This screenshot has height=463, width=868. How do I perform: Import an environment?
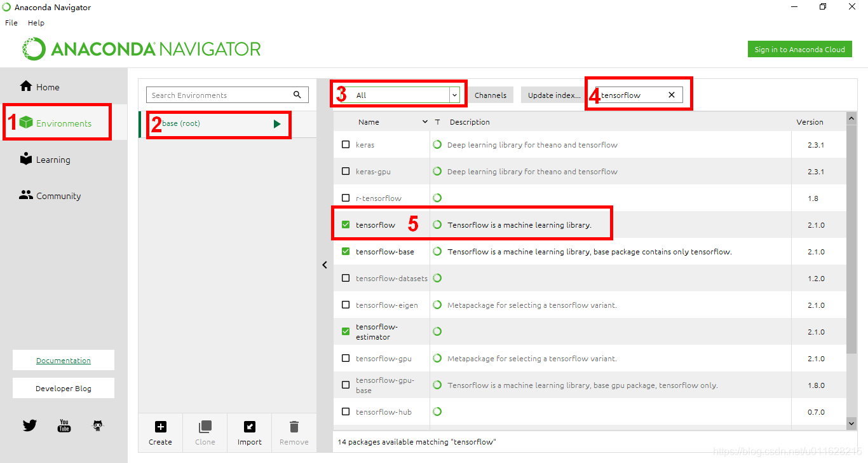pyautogui.click(x=250, y=432)
